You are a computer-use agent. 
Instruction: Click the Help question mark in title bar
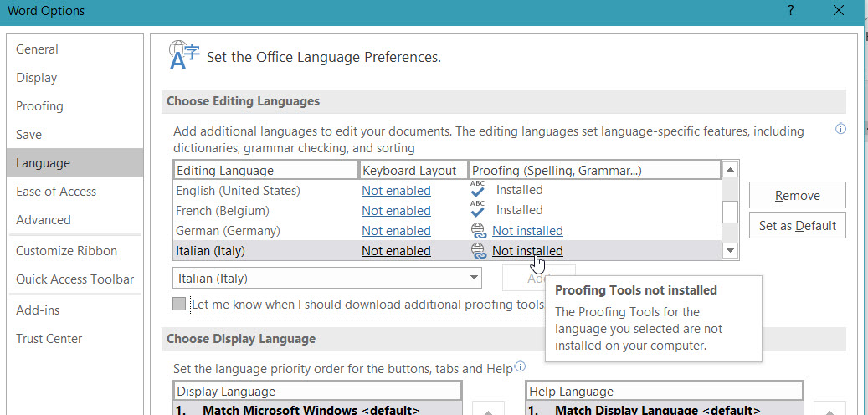tap(792, 11)
